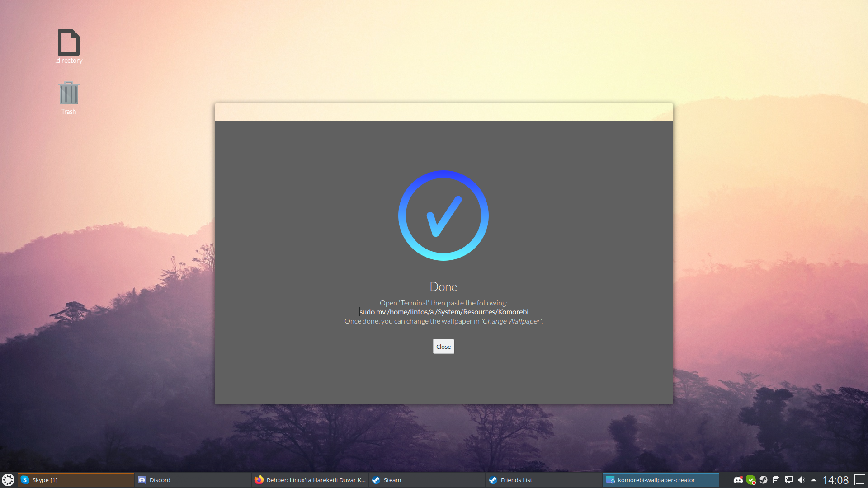This screenshot has height=488, width=868.
Task: Switch to the Skype taskbar window
Action: (75, 480)
